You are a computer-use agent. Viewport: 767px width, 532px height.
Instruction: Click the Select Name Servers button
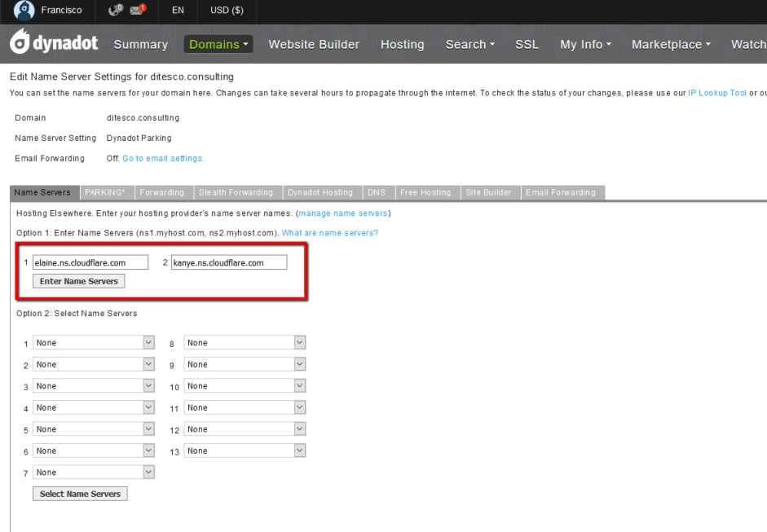pyautogui.click(x=80, y=494)
